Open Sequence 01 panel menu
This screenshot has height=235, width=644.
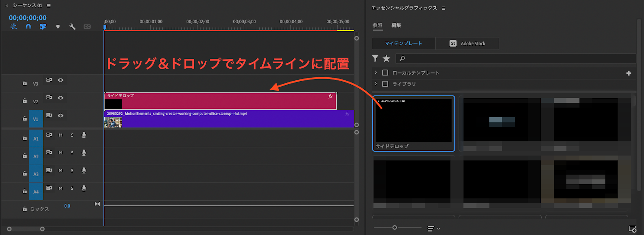pos(49,6)
